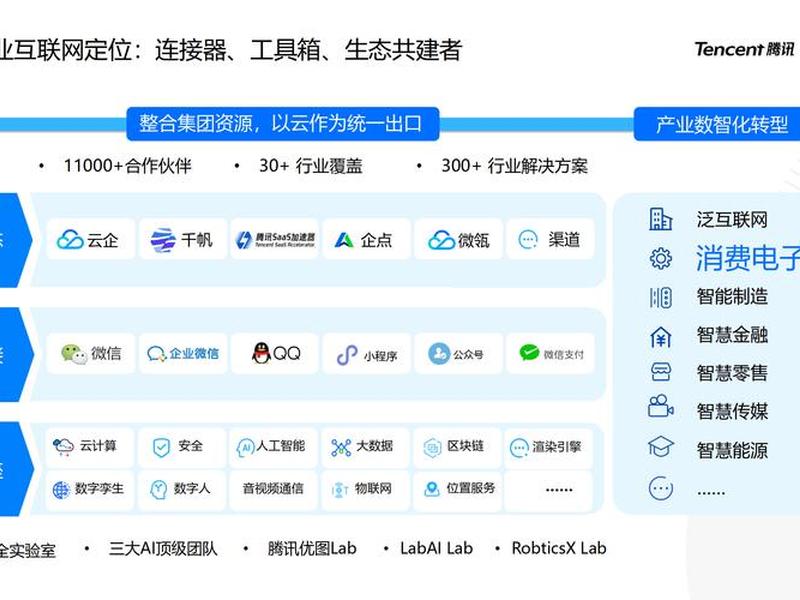Screen dimensions: 800x600
Task: Click the building icon beside 泛互联网
Action: click(661, 219)
